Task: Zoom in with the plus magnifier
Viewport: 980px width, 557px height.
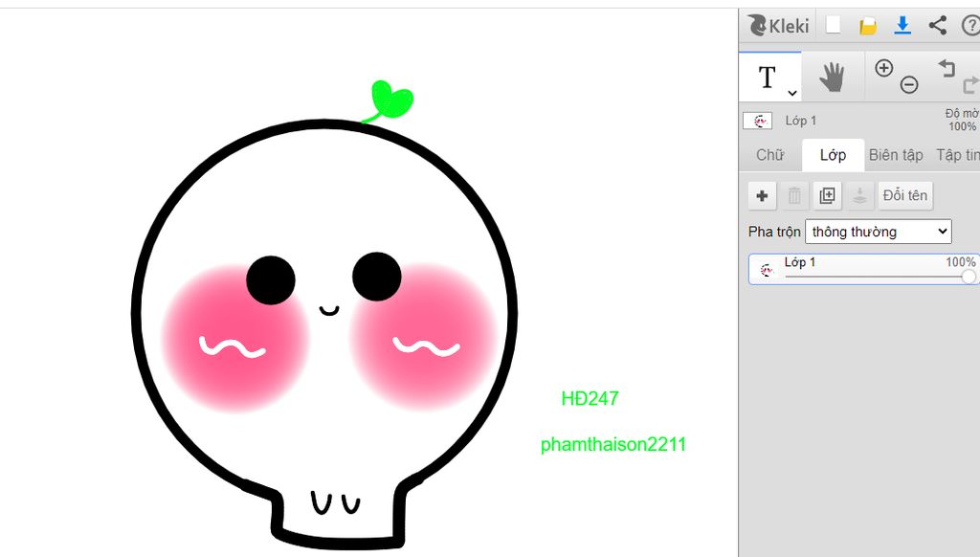Action: point(883,68)
